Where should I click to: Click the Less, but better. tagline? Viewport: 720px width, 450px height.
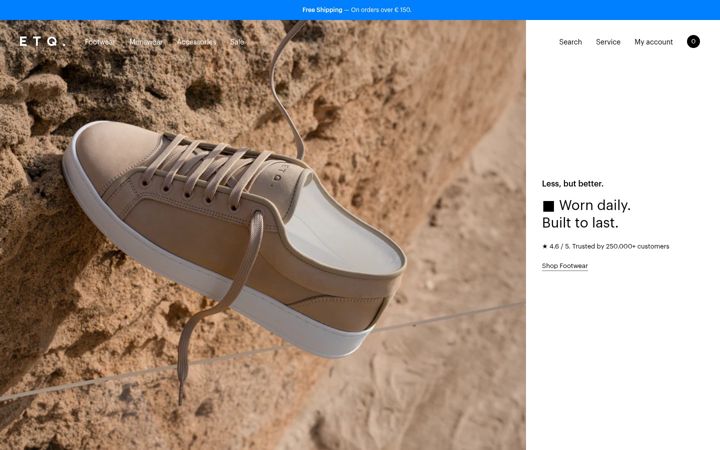573,184
